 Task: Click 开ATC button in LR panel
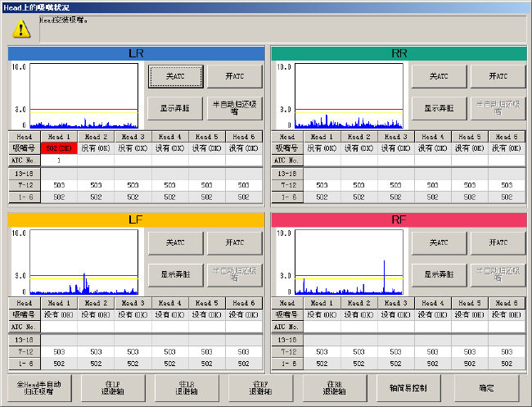(x=233, y=76)
